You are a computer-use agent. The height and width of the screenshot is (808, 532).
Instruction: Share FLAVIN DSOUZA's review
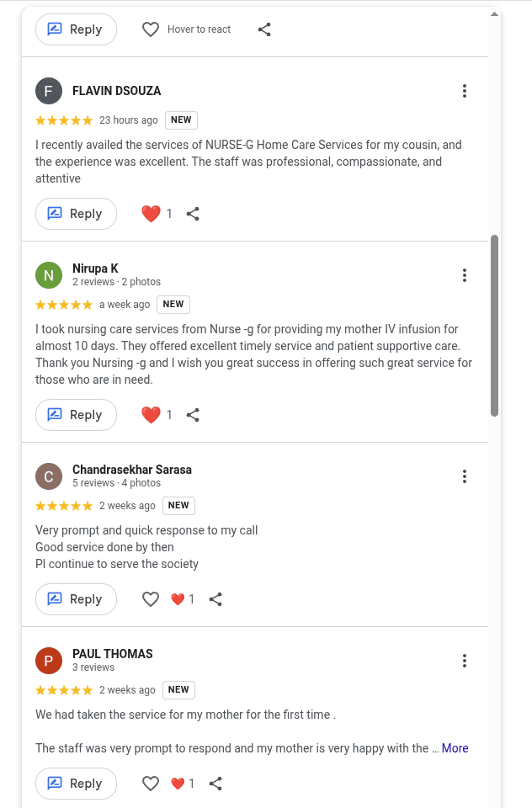(193, 214)
